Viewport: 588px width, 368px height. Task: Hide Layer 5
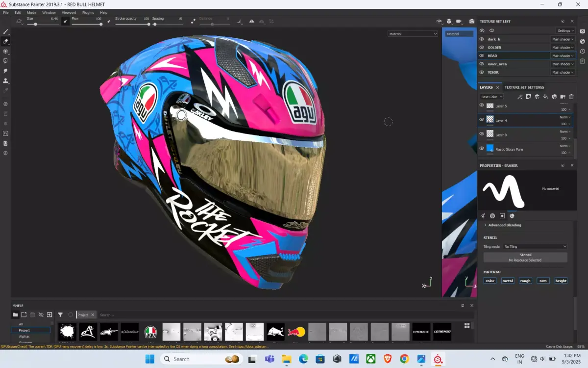tap(482, 105)
